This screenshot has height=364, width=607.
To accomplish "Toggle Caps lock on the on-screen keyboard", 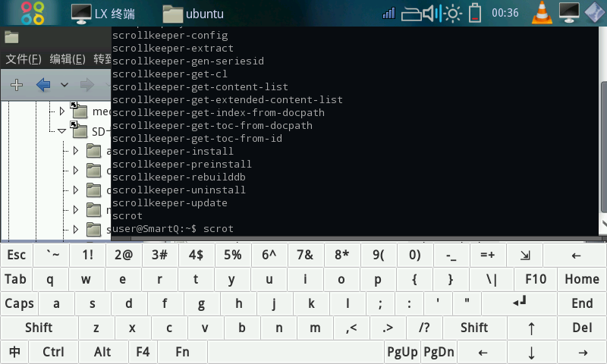I will 19,303.
